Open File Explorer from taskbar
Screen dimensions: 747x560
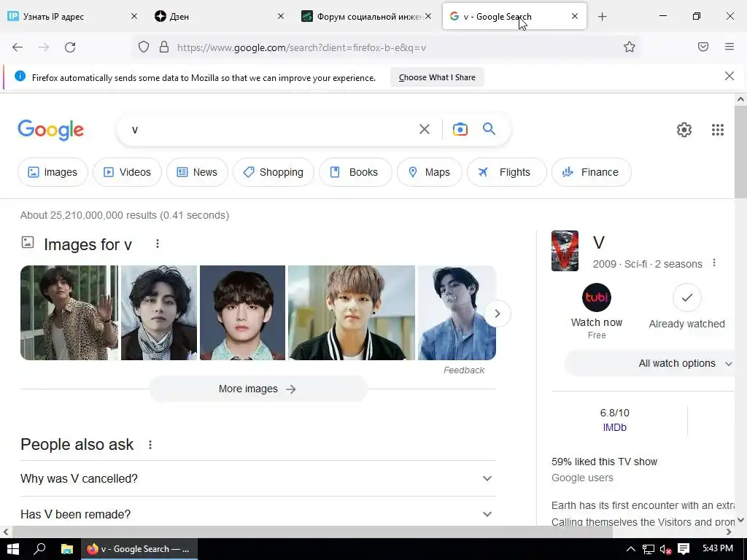pos(66,549)
